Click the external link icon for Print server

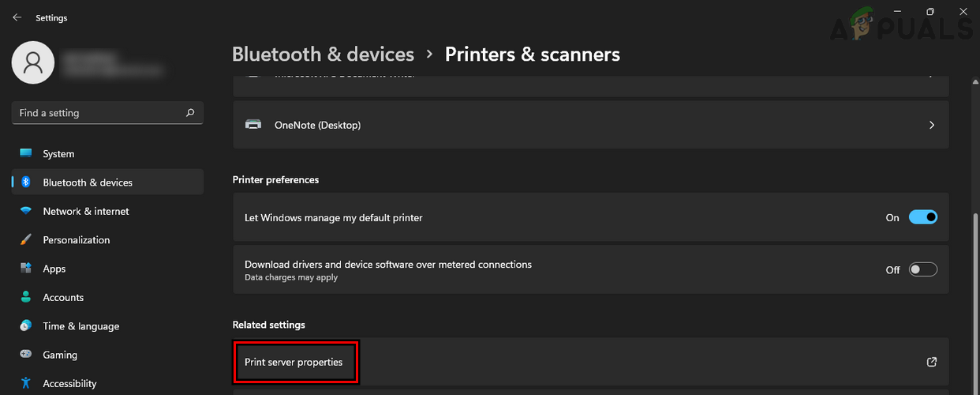(x=932, y=362)
